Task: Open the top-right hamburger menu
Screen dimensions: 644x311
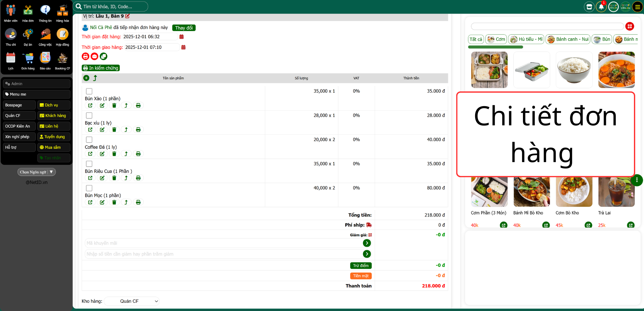Action: click(637, 7)
